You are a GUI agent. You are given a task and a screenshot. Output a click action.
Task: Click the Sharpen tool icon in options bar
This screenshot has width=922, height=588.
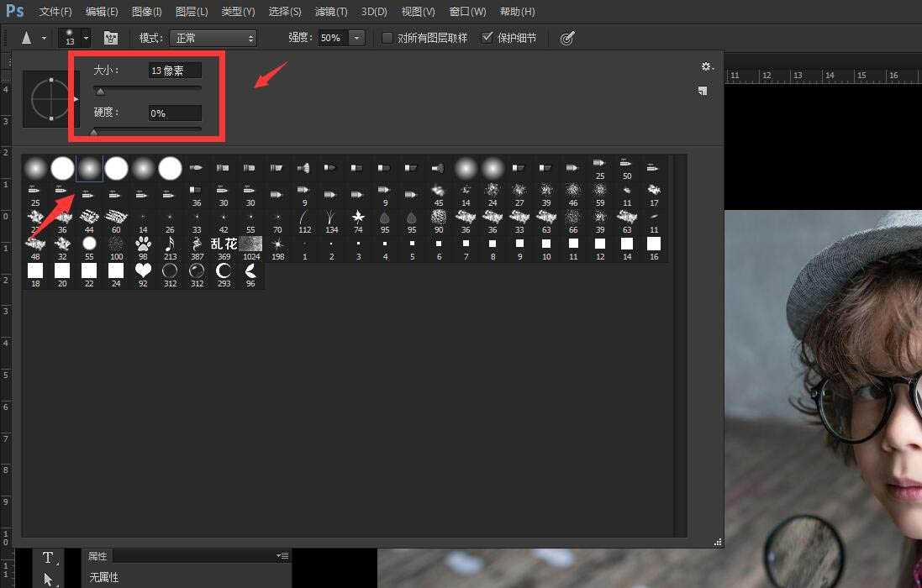(x=26, y=38)
